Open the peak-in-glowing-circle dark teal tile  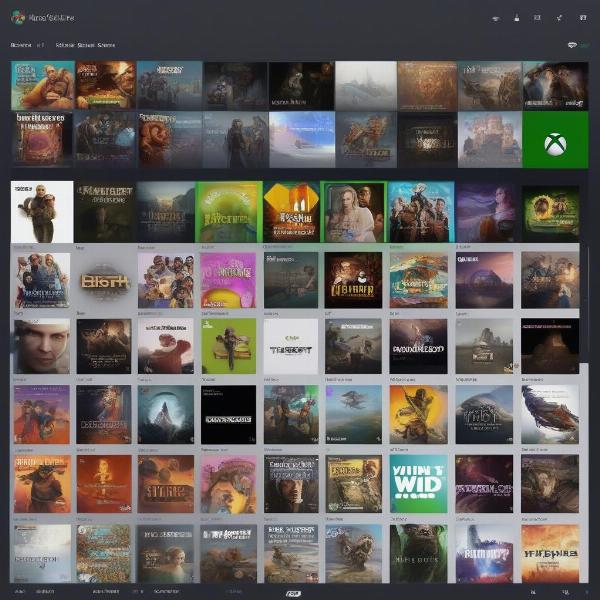pos(166,414)
